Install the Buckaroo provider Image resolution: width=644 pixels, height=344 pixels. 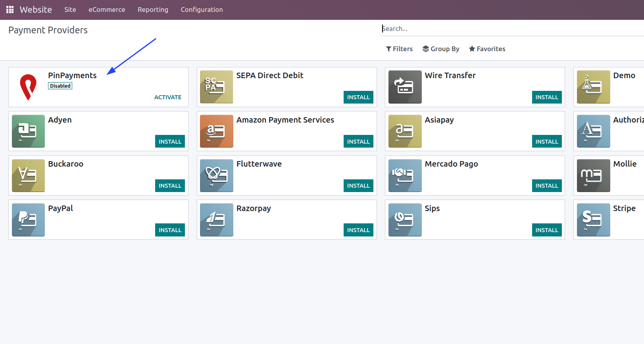click(170, 186)
